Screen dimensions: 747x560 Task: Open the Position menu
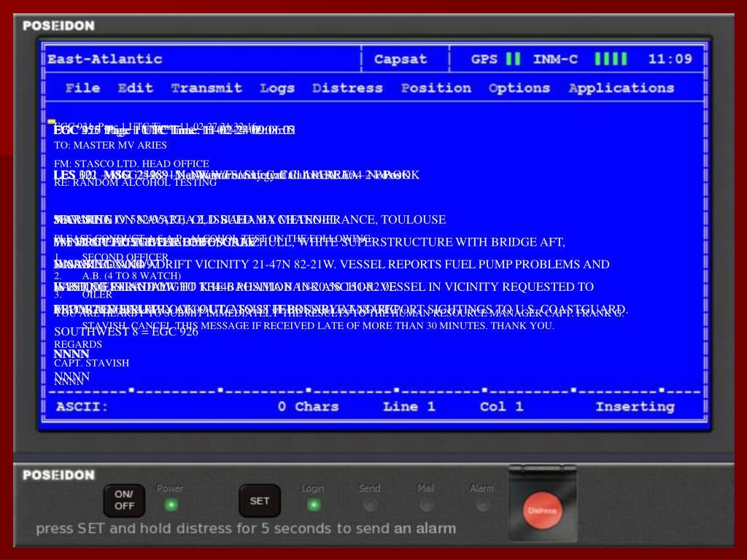(436, 88)
